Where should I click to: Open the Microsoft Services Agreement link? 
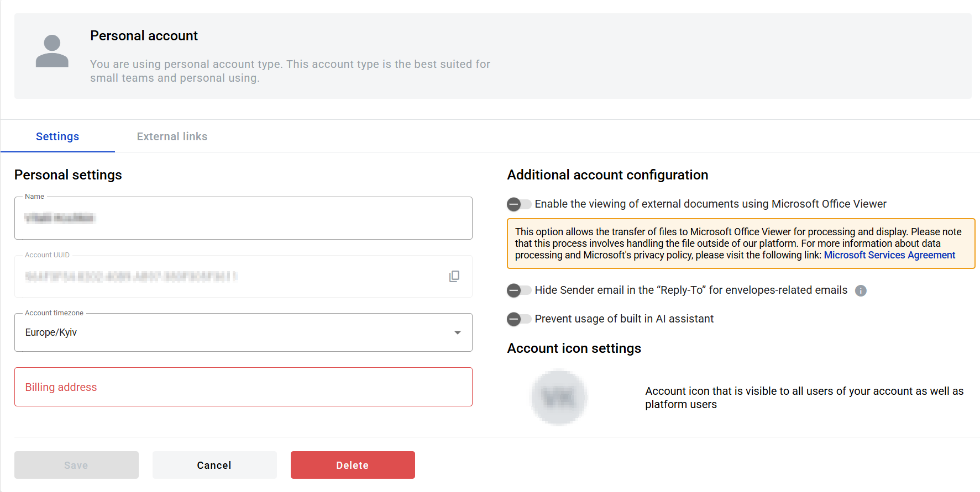[x=889, y=255]
